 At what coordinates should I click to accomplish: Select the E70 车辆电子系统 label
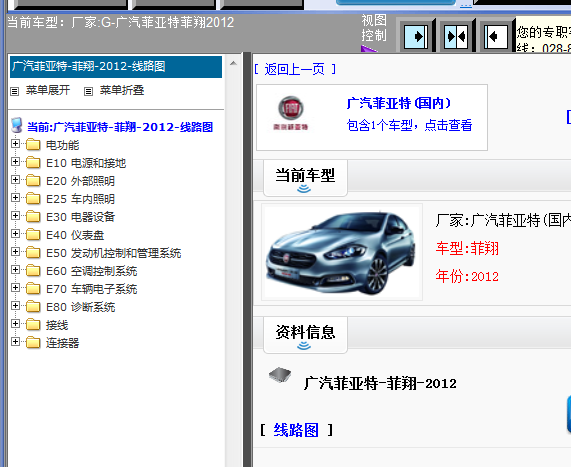[91, 289]
